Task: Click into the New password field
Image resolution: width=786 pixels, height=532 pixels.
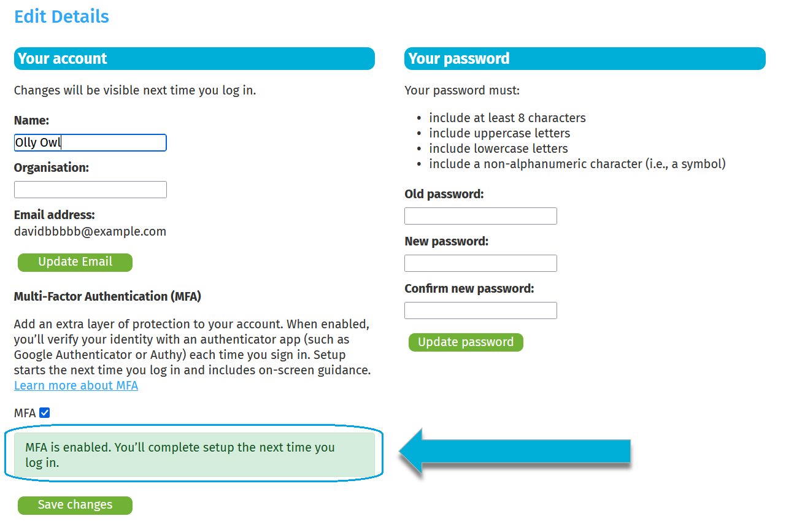Action: point(480,263)
